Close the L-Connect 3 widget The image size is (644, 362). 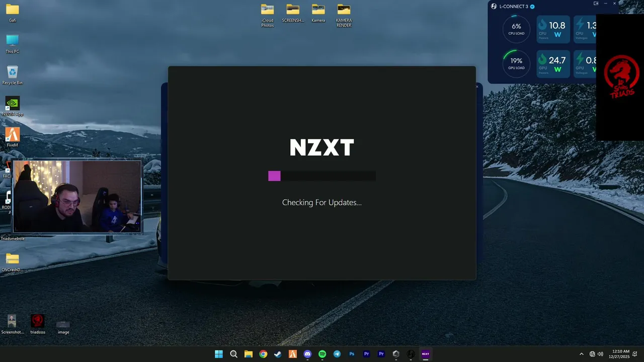pyautogui.click(x=615, y=4)
